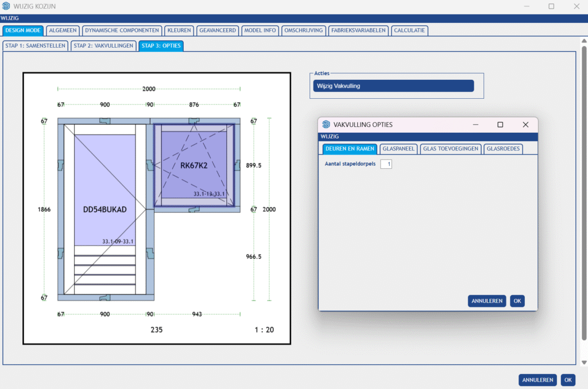
Task: Select the Deuren en Ramen tab
Action: (x=350, y=149)
